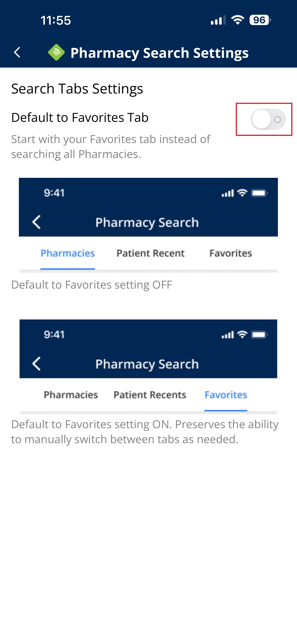Tap the Wi-Fi icon in the top status bar
This screenshot has width=297, height=644.
coord(238,20)
